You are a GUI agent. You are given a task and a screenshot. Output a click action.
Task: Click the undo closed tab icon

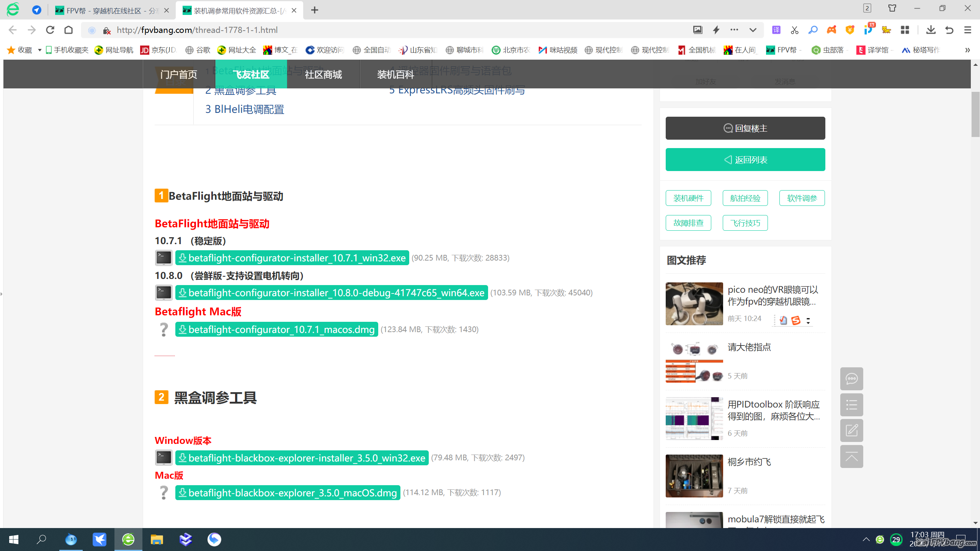click(949, 30)
